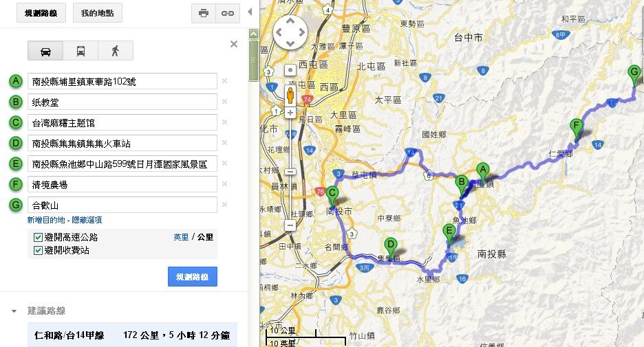Open the 我的地點 my places tab
Viewport: 644px width, 347px height.
click(x=97, y=13)
